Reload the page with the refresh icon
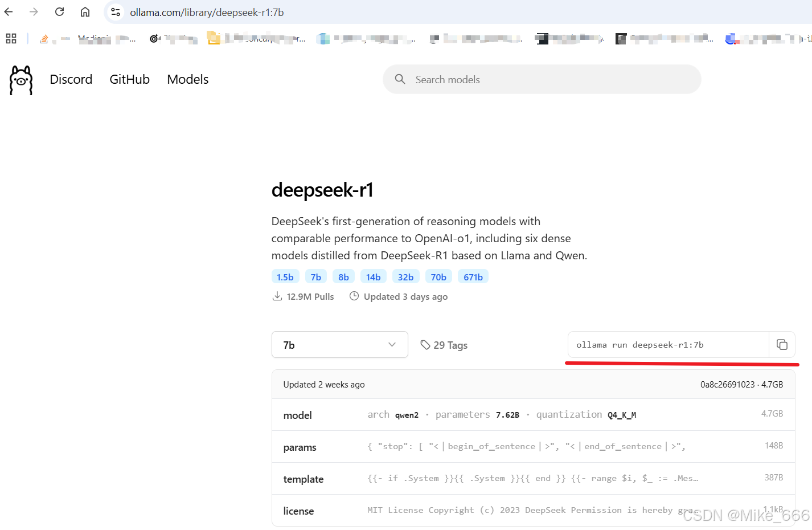Screen dimensions: 812x530 pyautogui.click(x=60, y=12)
